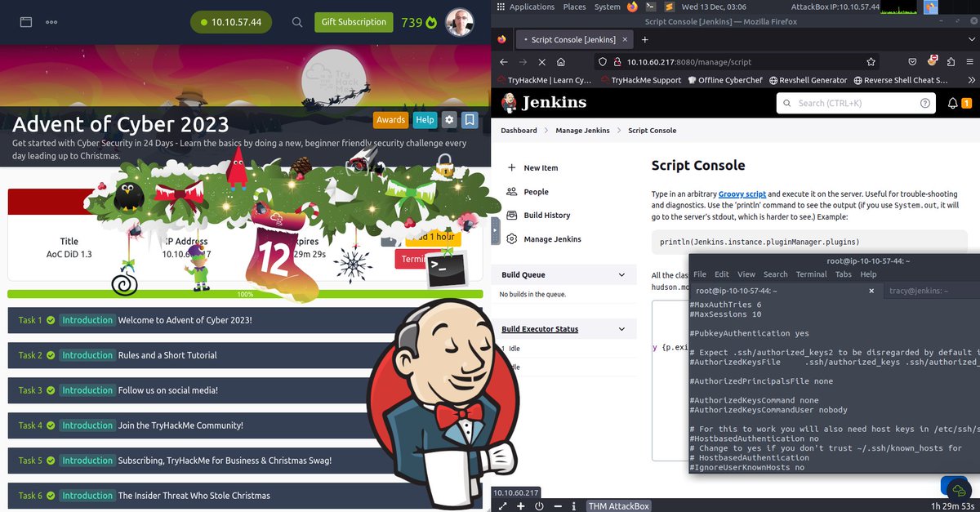980x512 pixels.
Task: Click search help question mark icon
Action: click(925, 103)
